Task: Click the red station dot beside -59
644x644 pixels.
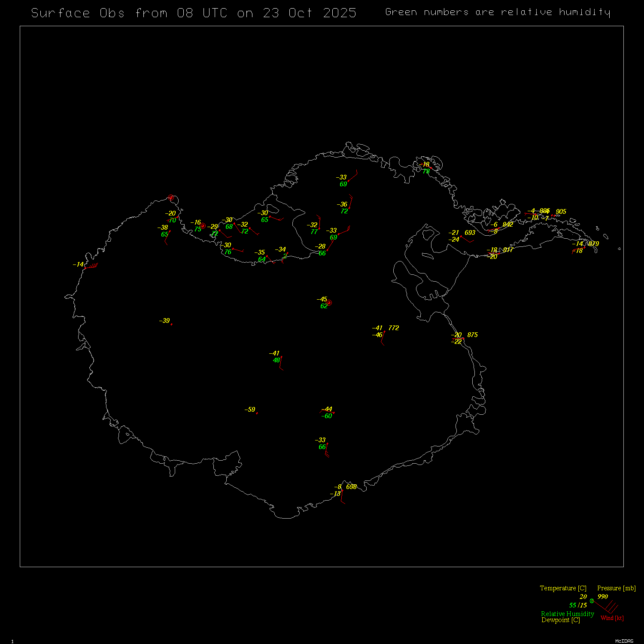Action: pos(257,413)
